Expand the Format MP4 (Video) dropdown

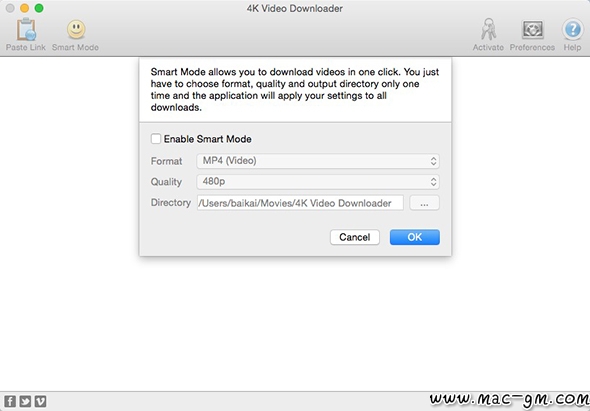(318, 161)
